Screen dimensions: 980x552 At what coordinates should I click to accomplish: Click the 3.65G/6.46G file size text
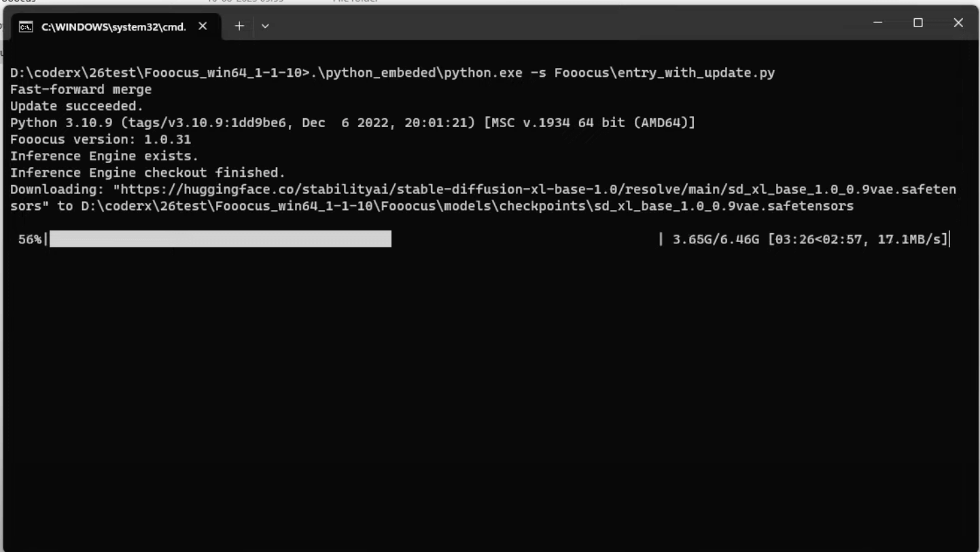[x=716, y=239]
